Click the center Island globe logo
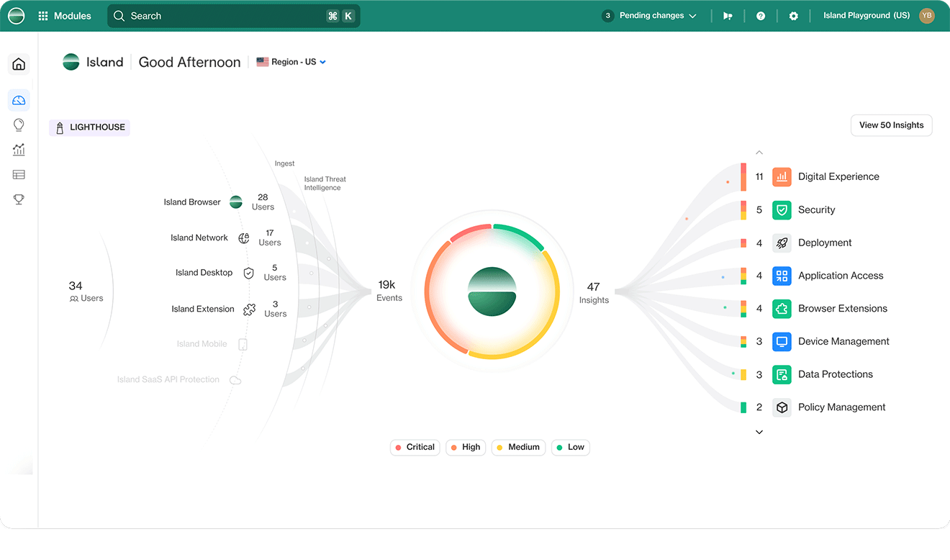 (x=492, y=291)
